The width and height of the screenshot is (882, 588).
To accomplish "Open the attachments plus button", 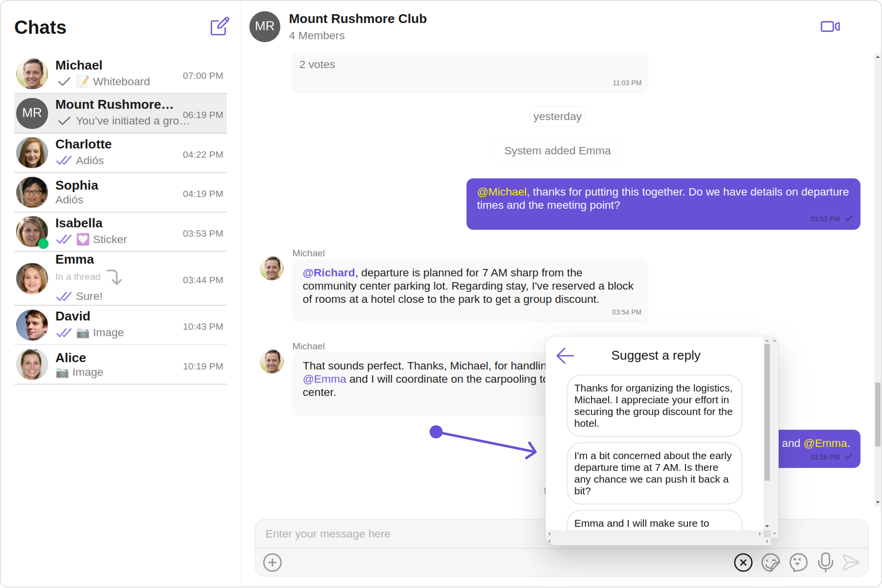I will [x=272, y=563].
